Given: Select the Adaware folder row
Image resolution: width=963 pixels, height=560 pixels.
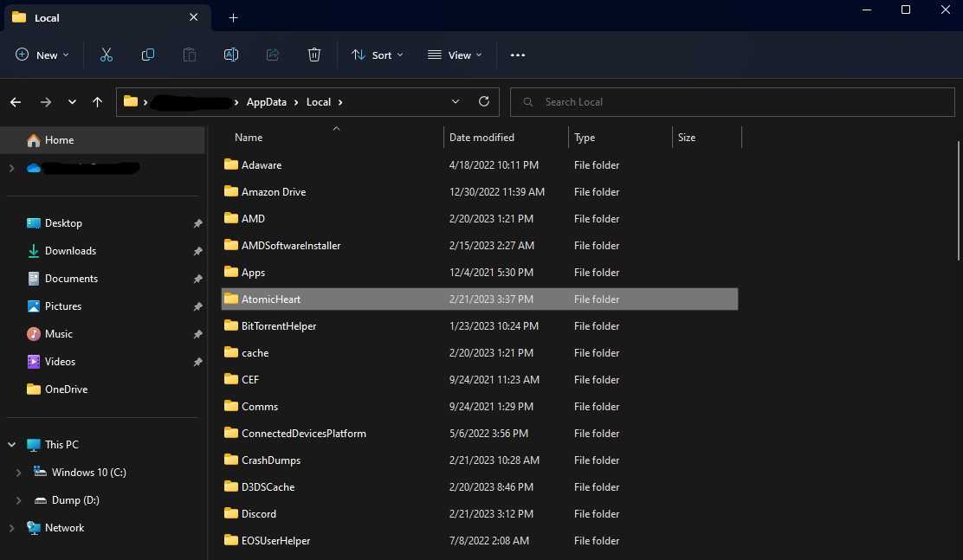Looking at the screenshot, I should click(480, 164).
